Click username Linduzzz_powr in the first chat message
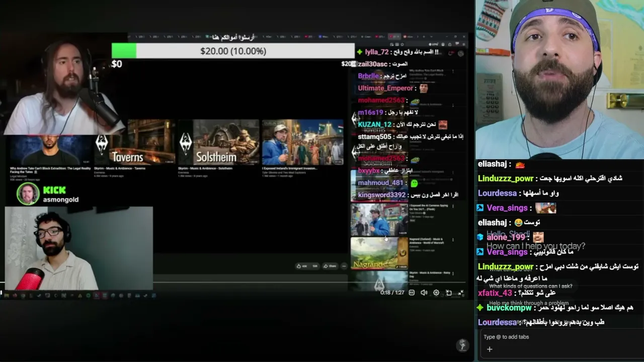 click(x=506, y=178)
